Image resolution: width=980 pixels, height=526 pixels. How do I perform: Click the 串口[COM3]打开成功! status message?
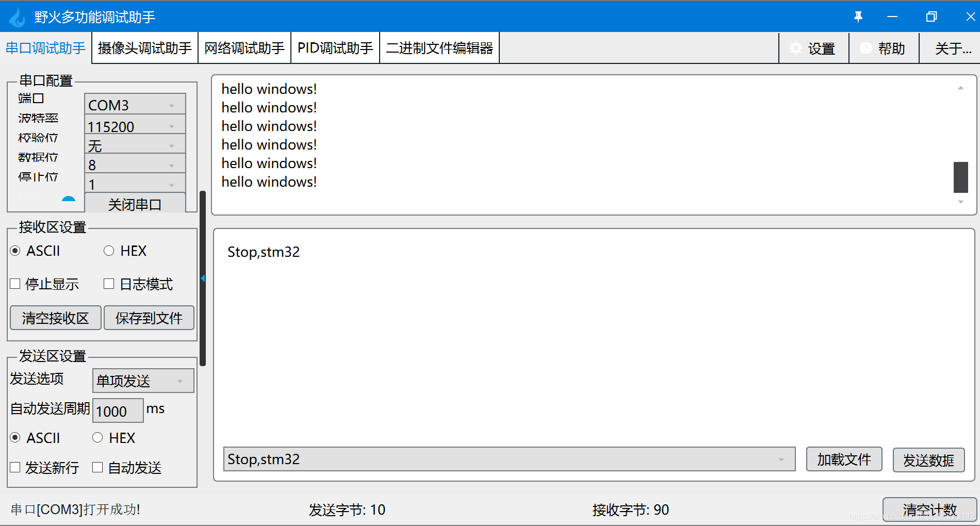pos(75,509)
